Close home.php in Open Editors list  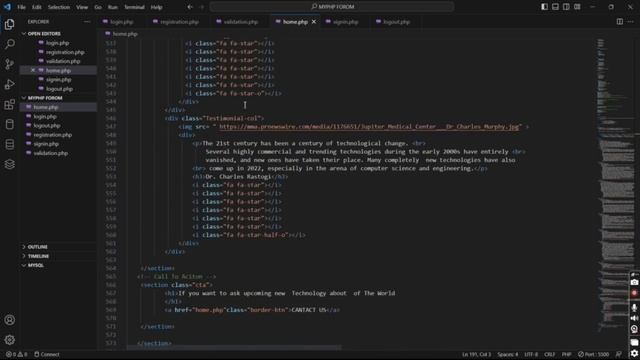pos(33,70)
